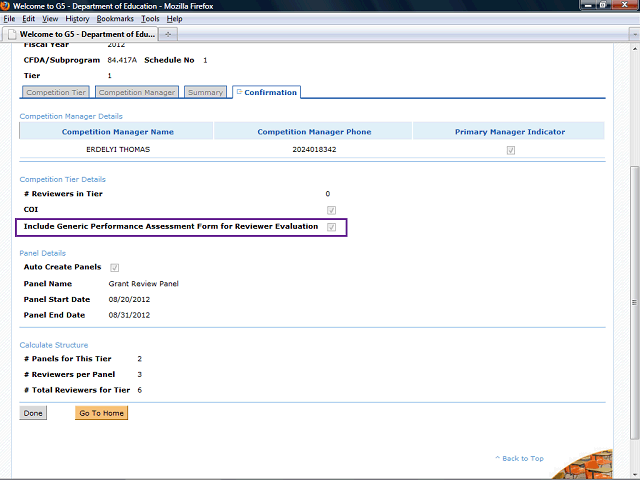Click the Panel Details heading
Viewport: 640px width, 480px height.
pyautogui.click(x=42, y=253)
